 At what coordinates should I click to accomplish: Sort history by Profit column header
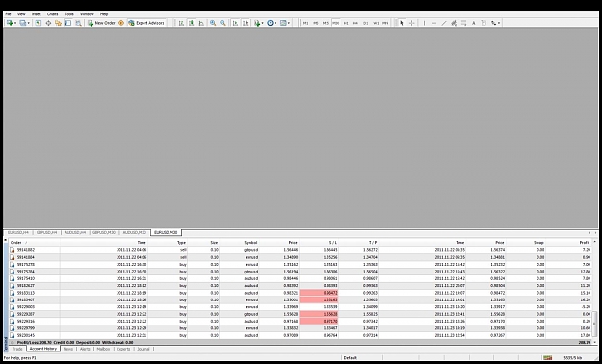pos(585,243)
